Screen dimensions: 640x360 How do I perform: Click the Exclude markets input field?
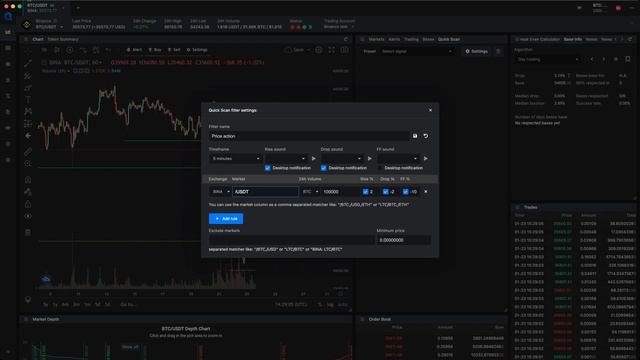[291, 240]
